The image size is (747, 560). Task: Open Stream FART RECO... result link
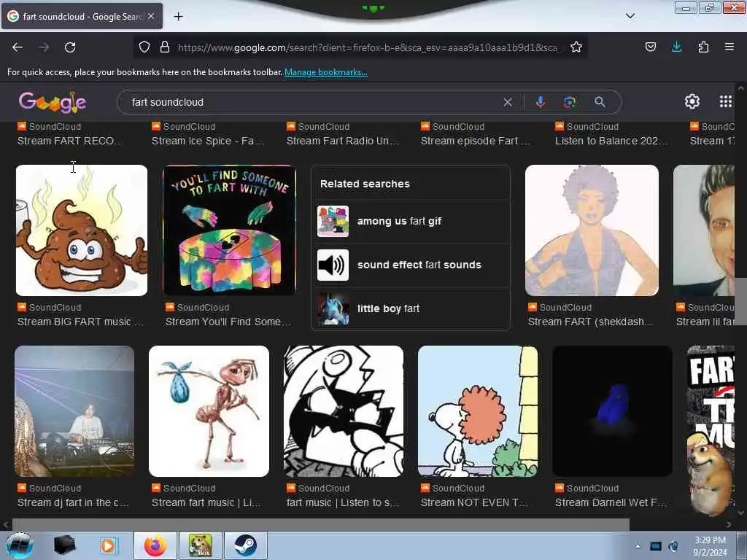(70, 141)
